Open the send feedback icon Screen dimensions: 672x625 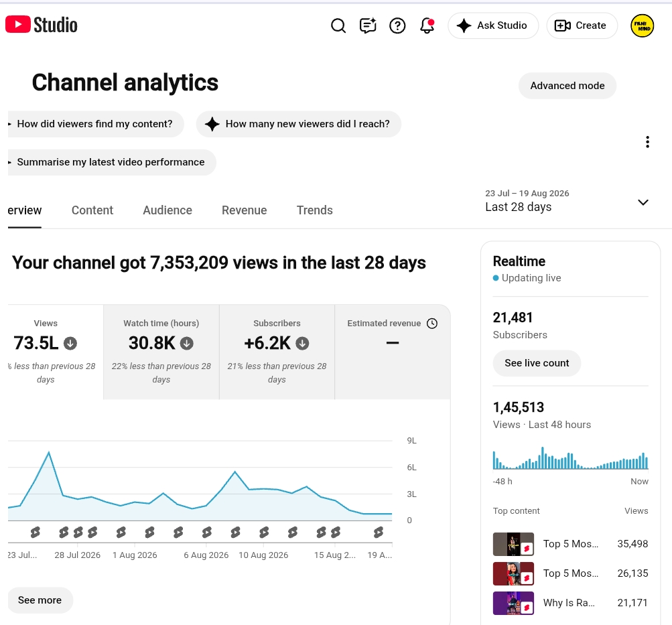[x=368, y=25]
